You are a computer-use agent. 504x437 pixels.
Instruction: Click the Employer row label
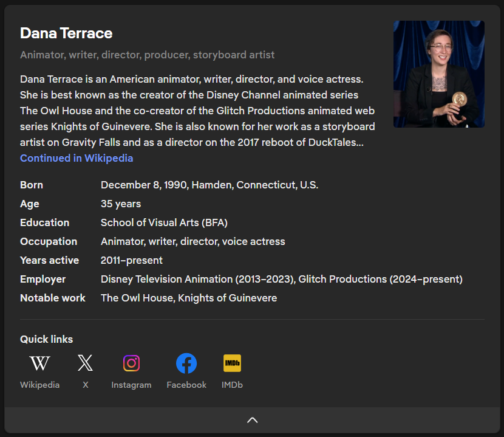tap(43, 279)
